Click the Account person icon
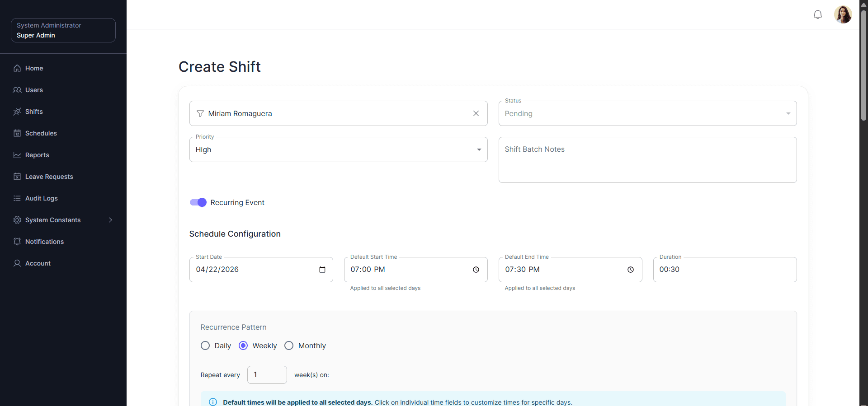 [x=17, y=263]
